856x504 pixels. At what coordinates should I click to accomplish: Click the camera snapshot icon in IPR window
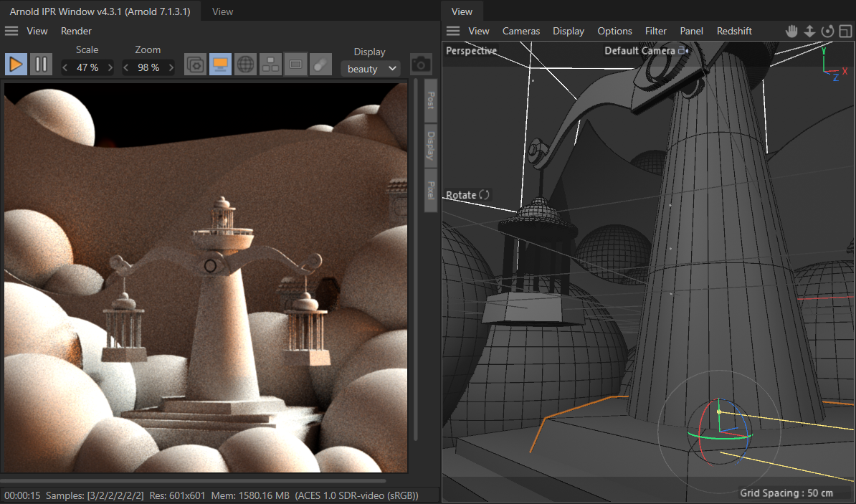pyautogui.click(x=421, y=65)
